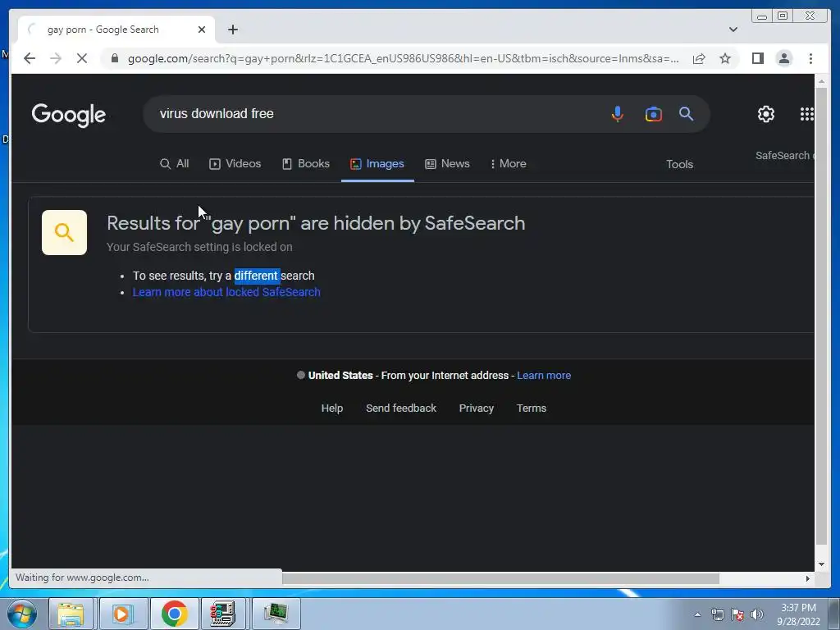Screen dimensions: 840x630
Task: Open the Chrome side panel
Action: click(x=757, y=58)
